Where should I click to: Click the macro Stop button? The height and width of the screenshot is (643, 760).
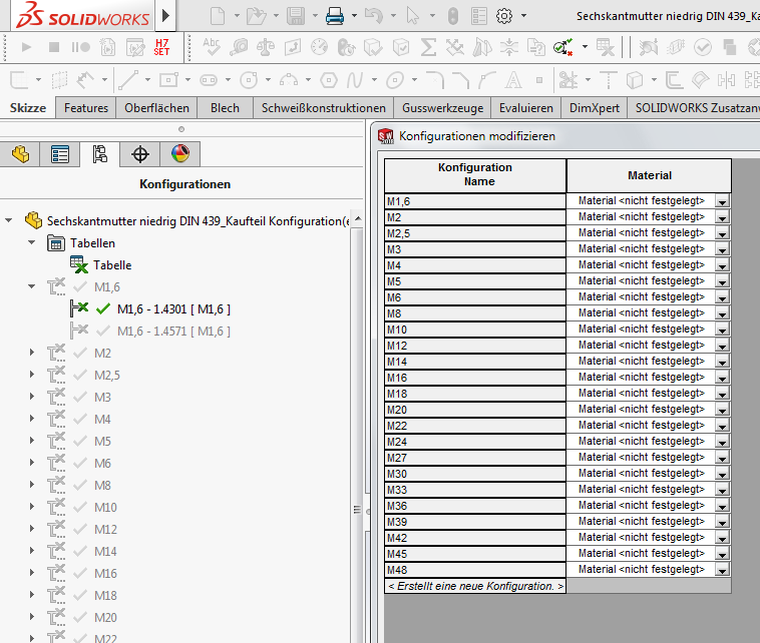click(x=54, y=47)
